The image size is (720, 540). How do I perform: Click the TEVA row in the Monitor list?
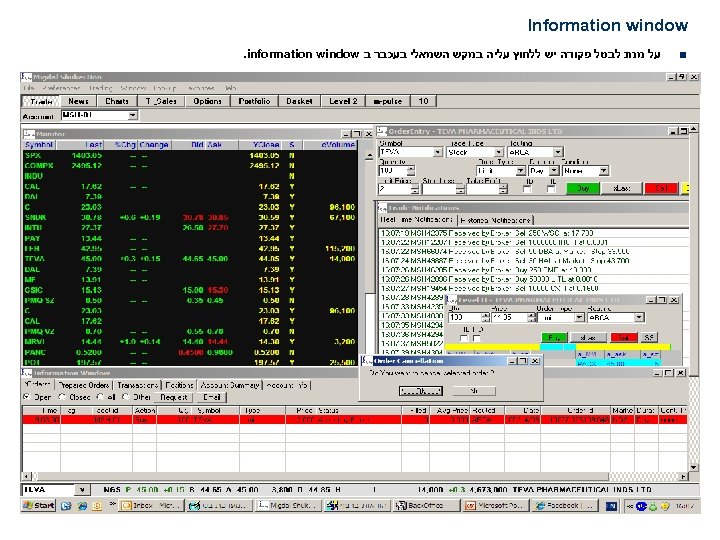(190, 259)
